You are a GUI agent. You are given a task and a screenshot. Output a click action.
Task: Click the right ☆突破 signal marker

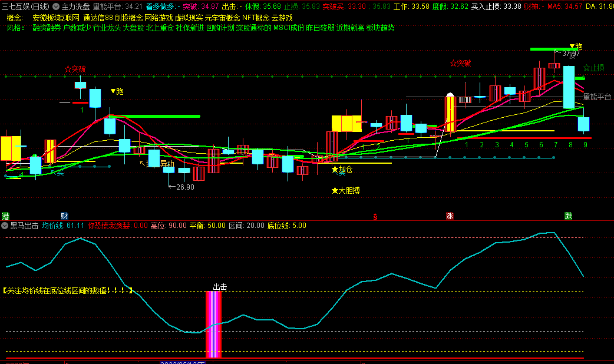(461, 64)
